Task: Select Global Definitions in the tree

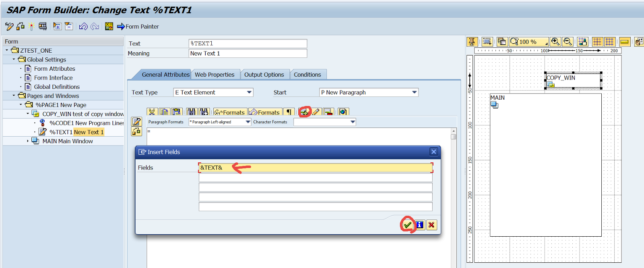Action: point(57,87)
